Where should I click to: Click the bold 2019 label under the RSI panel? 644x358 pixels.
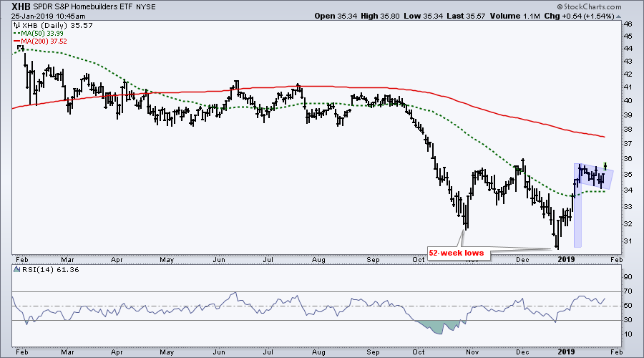click(x=566, y=352)
